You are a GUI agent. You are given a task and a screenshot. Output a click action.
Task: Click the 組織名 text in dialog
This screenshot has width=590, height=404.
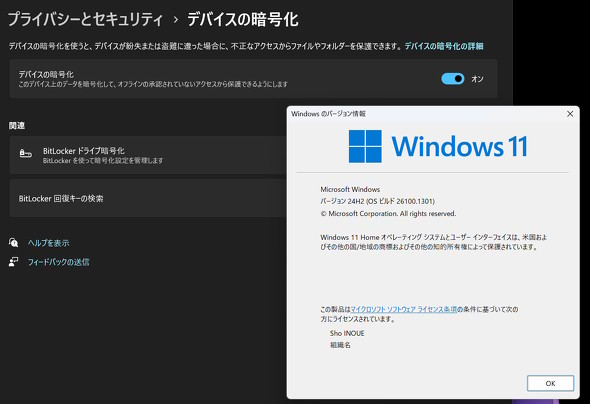click(340, 345)
